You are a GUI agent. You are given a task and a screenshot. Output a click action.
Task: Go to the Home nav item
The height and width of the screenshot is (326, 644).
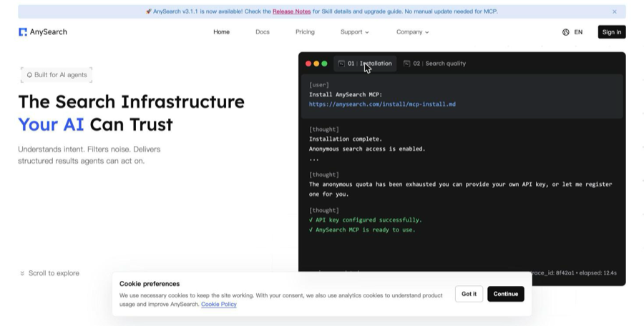point(221,32)
